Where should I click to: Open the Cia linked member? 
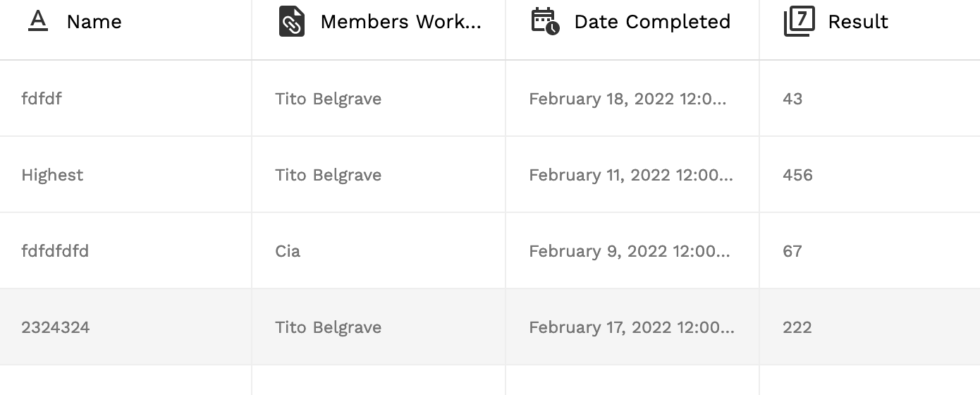click(x=288, y=251)
